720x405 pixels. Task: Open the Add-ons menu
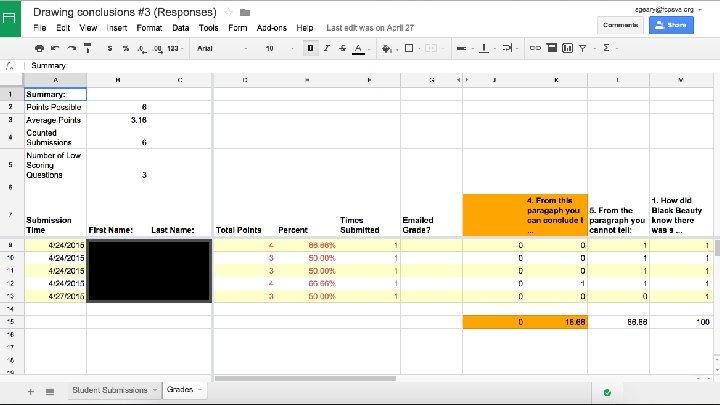click(x=271, y=28)
